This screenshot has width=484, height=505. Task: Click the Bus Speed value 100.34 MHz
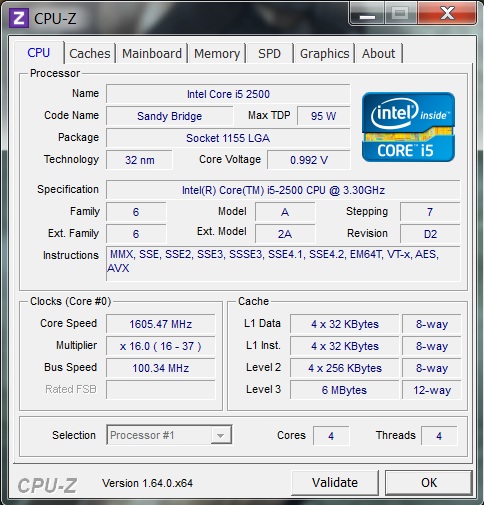click(161, 368)
